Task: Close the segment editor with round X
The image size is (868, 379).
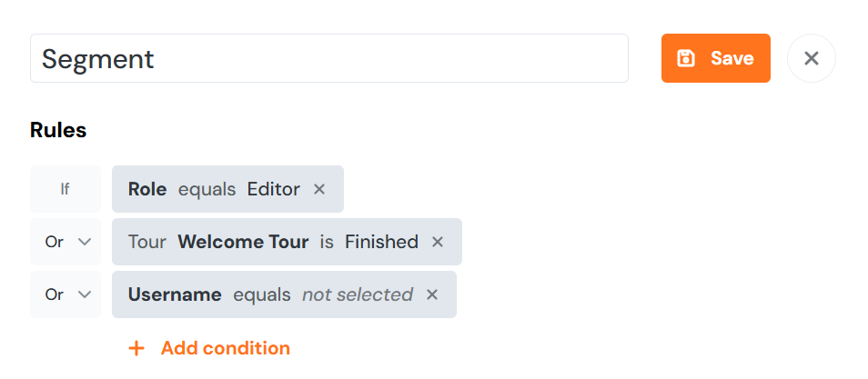Action: 812,58
